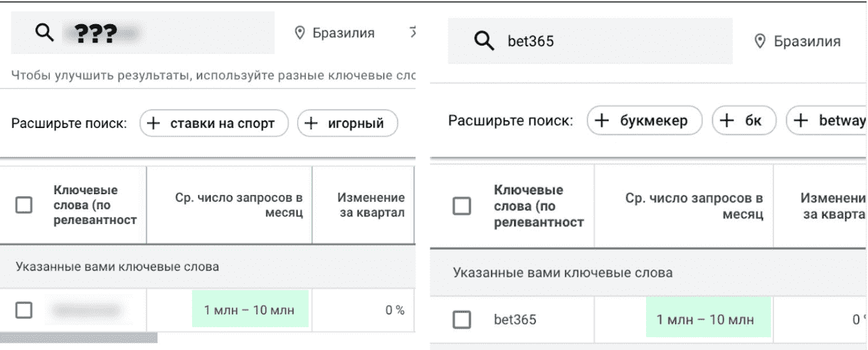This screenshot has height=350, width=868.
Task: Sort left table by Ключевые слова column
Action: (x=95, y=206)
